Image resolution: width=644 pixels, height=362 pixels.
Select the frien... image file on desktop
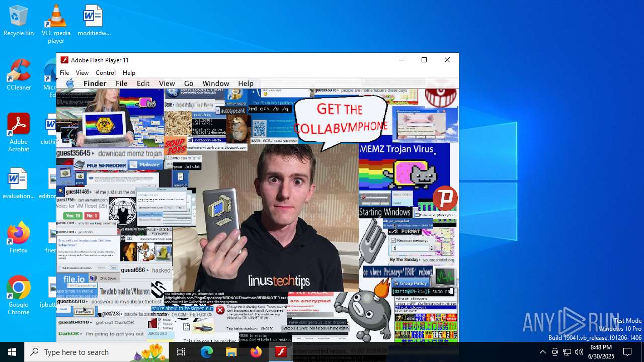[51, 238]
